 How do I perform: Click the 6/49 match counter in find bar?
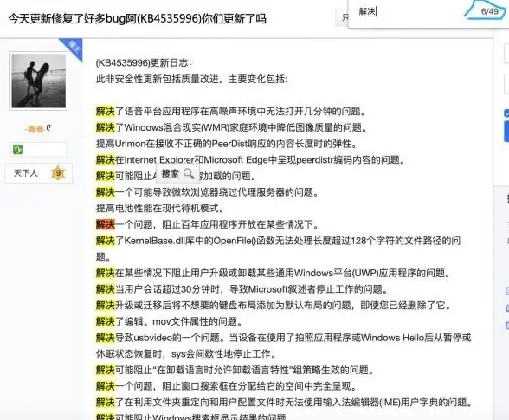point(490,11)
